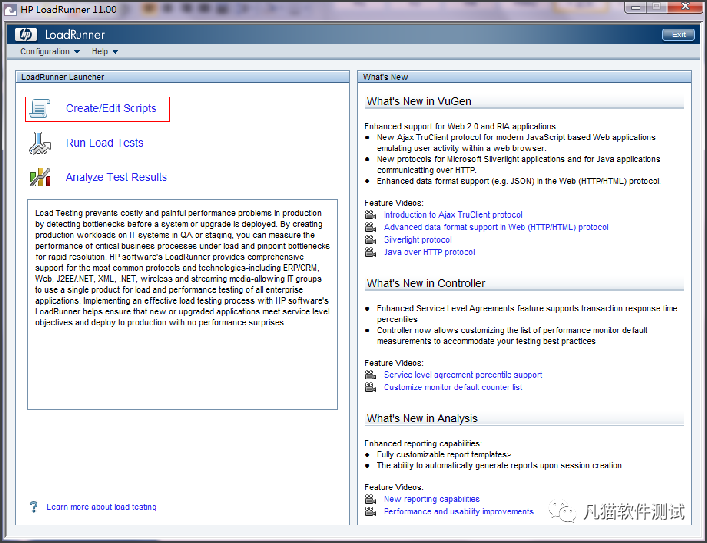Open Service level agreement percentile support link
Image resolution: width=707 pixels, height=543 pixels.
coord(463,374)
